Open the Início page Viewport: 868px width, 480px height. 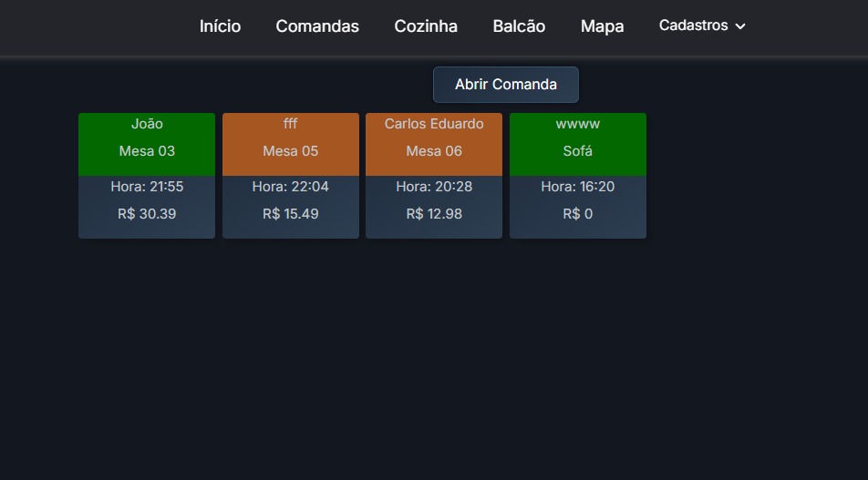tap(220, 26)
